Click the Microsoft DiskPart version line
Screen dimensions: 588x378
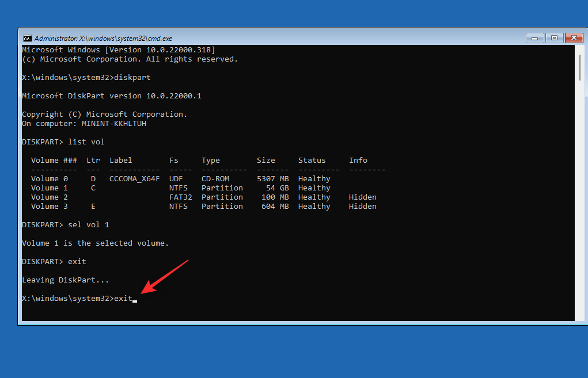click(111, 96)
